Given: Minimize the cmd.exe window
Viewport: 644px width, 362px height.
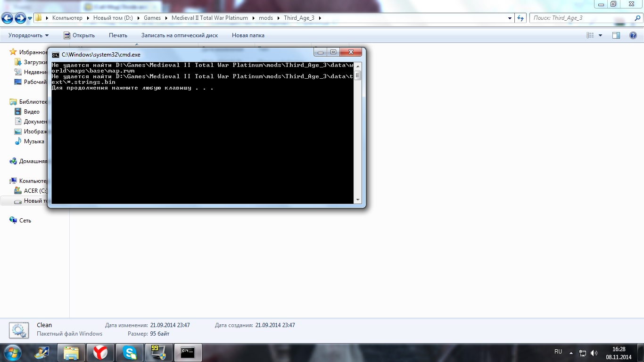Looking at the screenshot, I should point(321,52).
